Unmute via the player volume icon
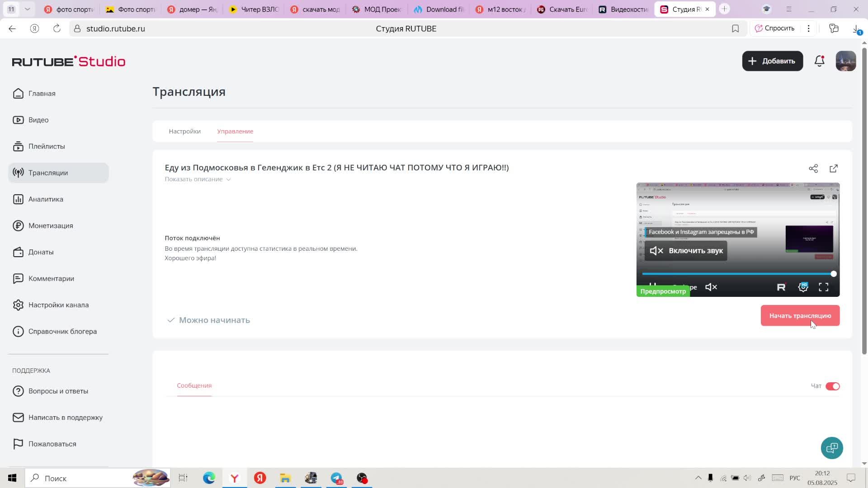Image resolution: width=868 pixels, height=488 pixels. [711, 287]
